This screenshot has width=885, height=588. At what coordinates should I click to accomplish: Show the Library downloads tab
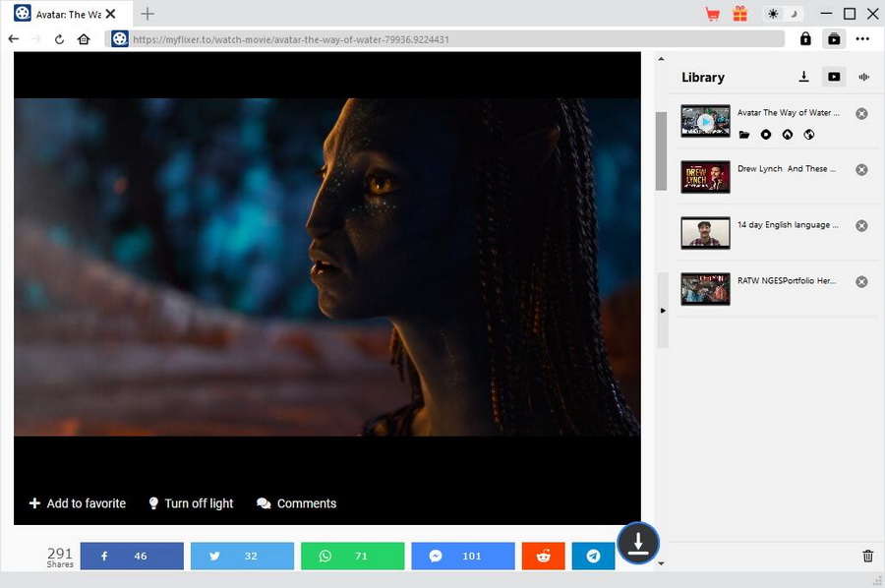coord(803,77)
